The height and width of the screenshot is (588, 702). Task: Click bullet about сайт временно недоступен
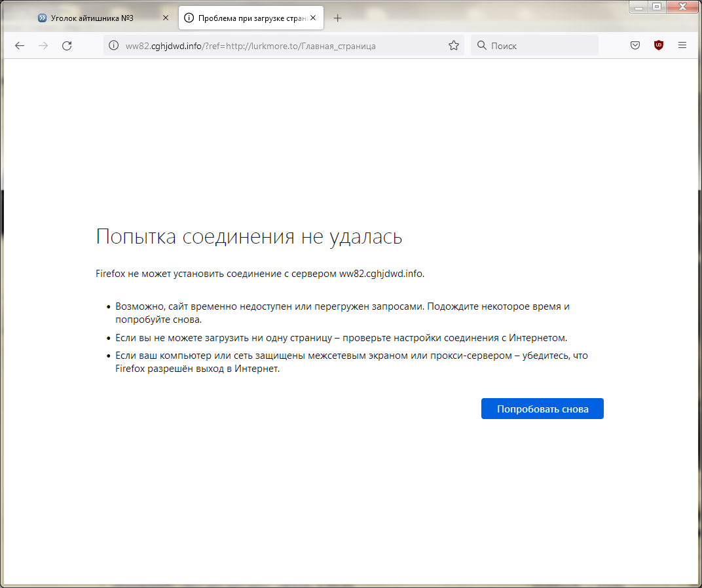click(342, 313)
